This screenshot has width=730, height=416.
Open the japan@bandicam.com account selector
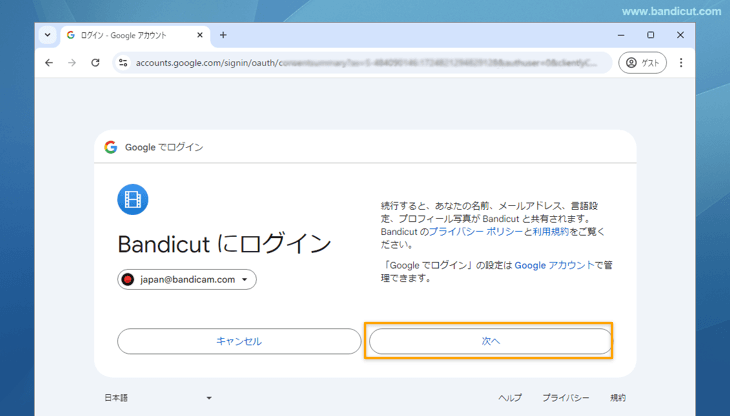point(187,279)
